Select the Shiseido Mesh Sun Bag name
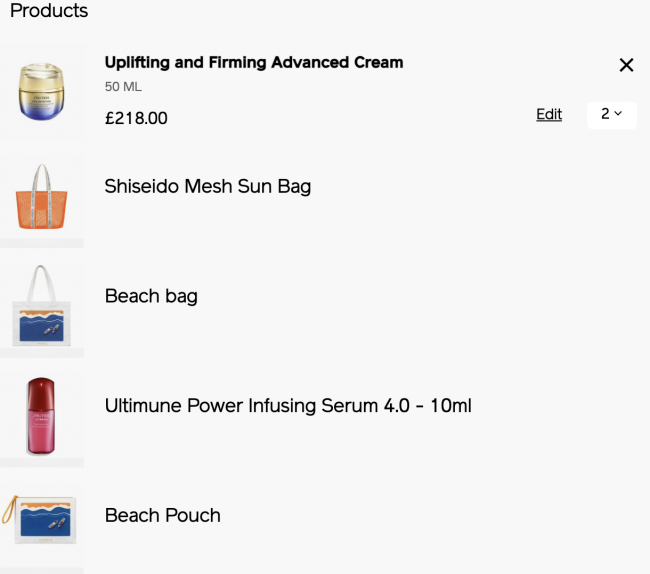The image size is (650, 574). coord(208,186)
